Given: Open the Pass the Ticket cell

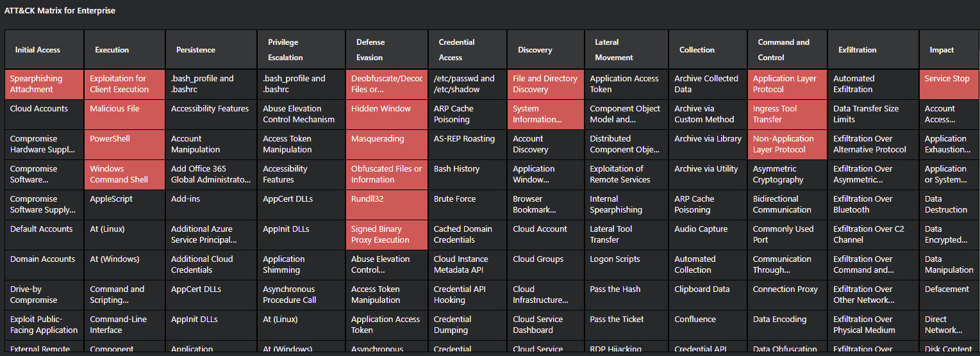Looking at the screenshot, I should click(x=626, y=325).
